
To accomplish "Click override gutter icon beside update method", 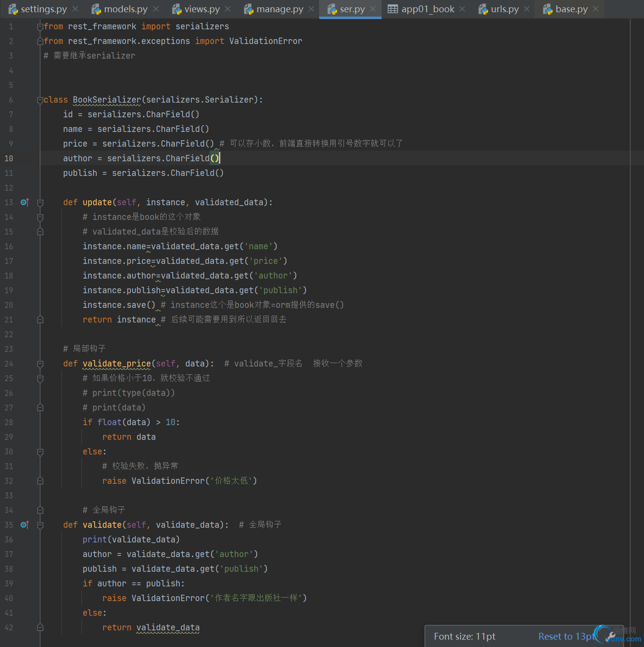I will tap(24, 202).
